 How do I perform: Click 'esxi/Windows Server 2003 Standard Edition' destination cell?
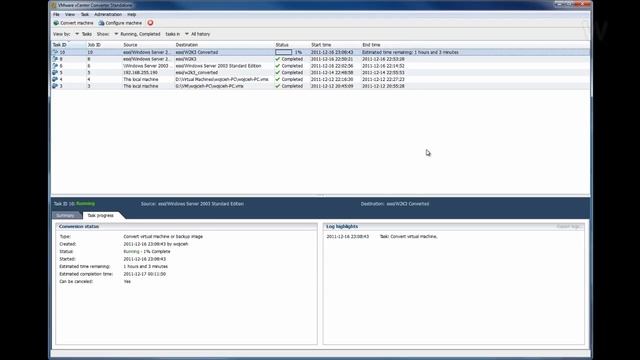[x=218, y=66]
